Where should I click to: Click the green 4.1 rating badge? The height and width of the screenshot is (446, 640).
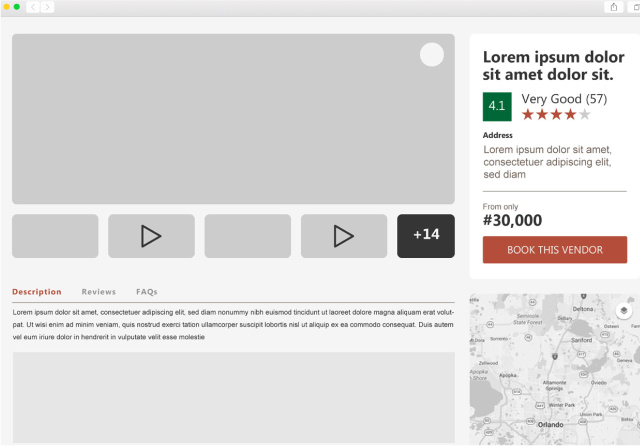point(497,106)
